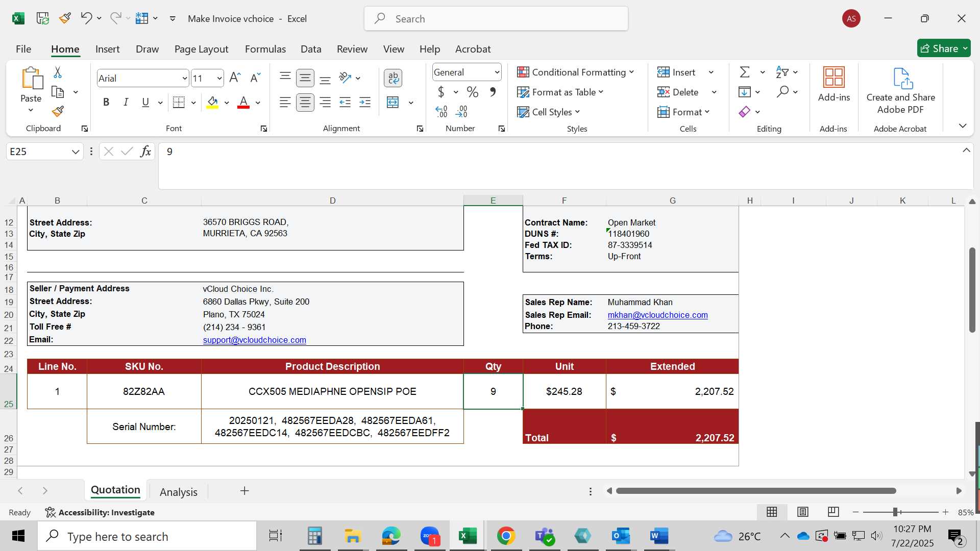Apply yellow Fill Color swatch
This screenshot has height=551, width=980.
tap(213, 103)
